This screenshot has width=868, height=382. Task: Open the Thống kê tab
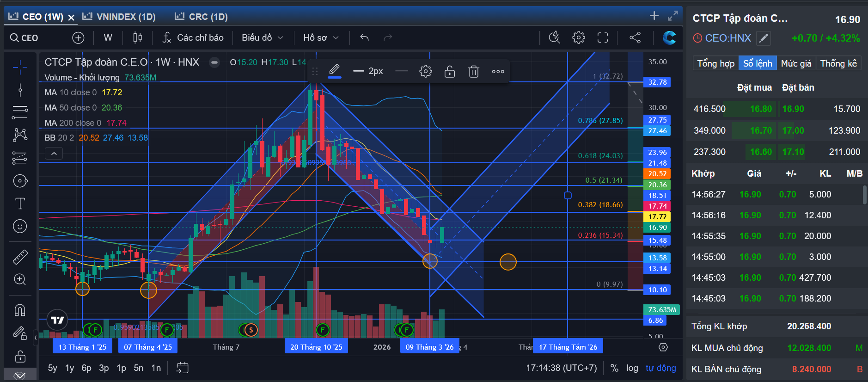tap(838, 63)
